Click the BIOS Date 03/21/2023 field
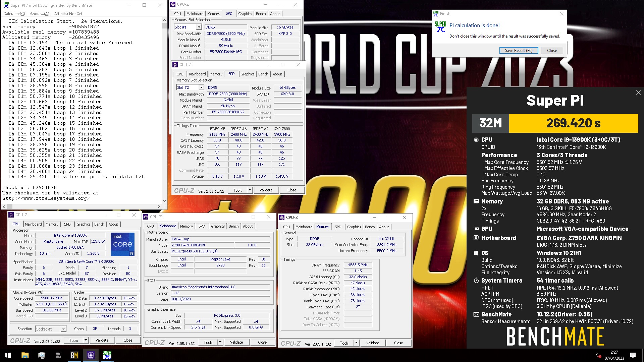 [x=220, y=299]
